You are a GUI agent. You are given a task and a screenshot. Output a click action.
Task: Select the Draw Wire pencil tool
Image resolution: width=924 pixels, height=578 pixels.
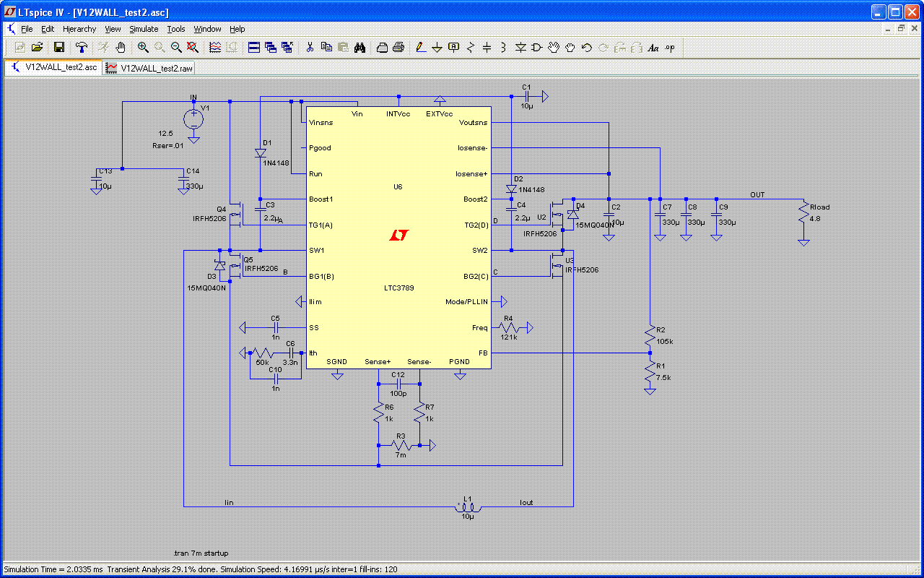coord(420,48)
